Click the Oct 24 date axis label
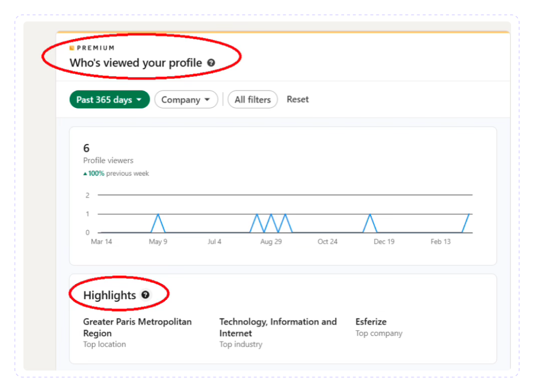 tap(327, 242)
